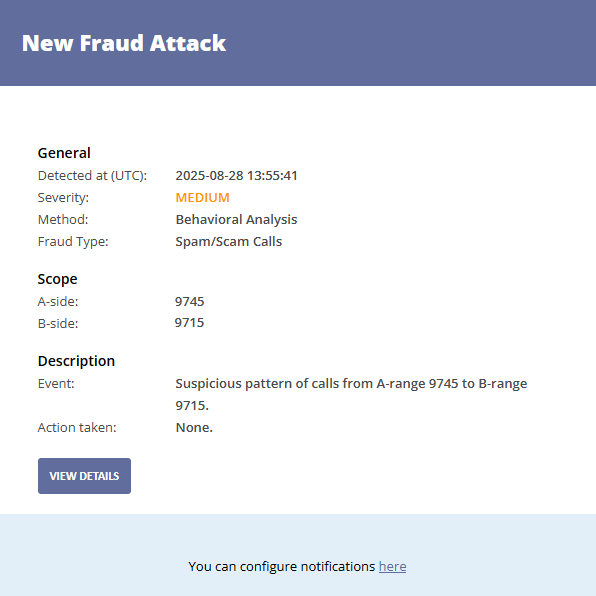The width and height of the screenshot is (596, 596).
Task: Click the B-side value 9715
Action: point(189,323)
